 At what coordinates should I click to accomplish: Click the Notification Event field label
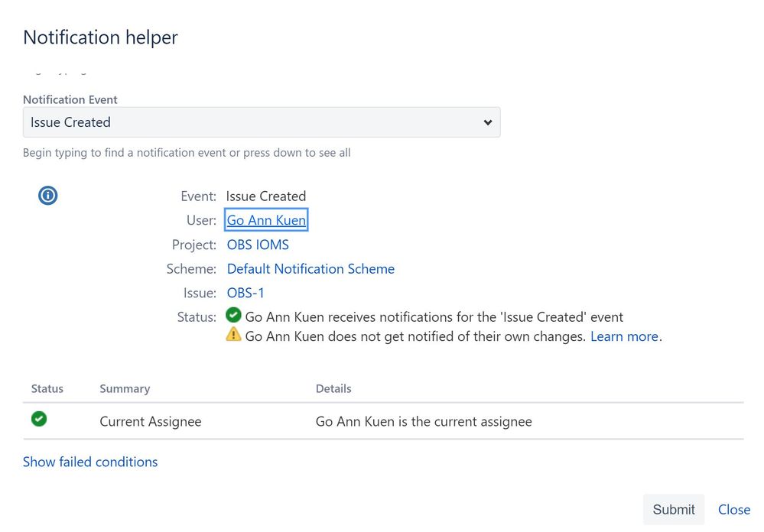click(x=70, y=99)
